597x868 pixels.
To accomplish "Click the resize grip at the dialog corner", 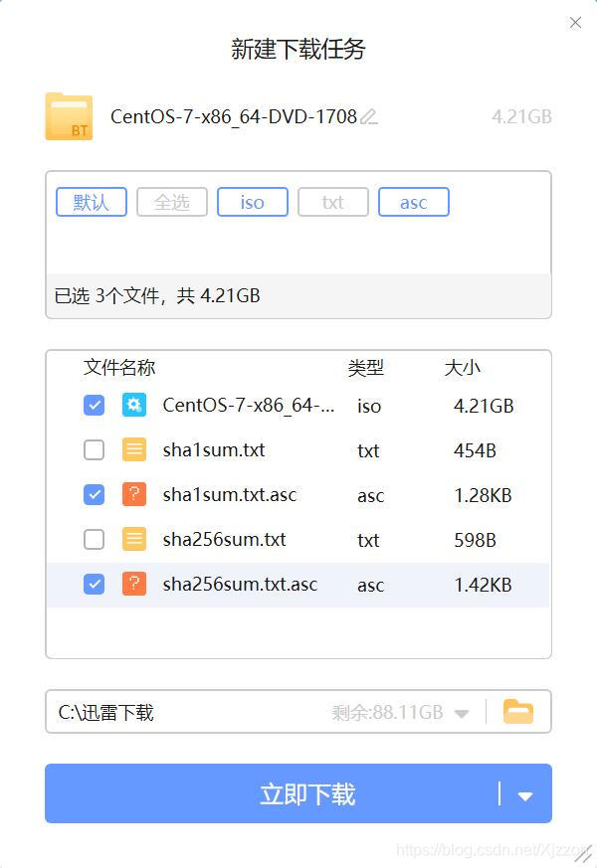I will (x=583, y=855).
